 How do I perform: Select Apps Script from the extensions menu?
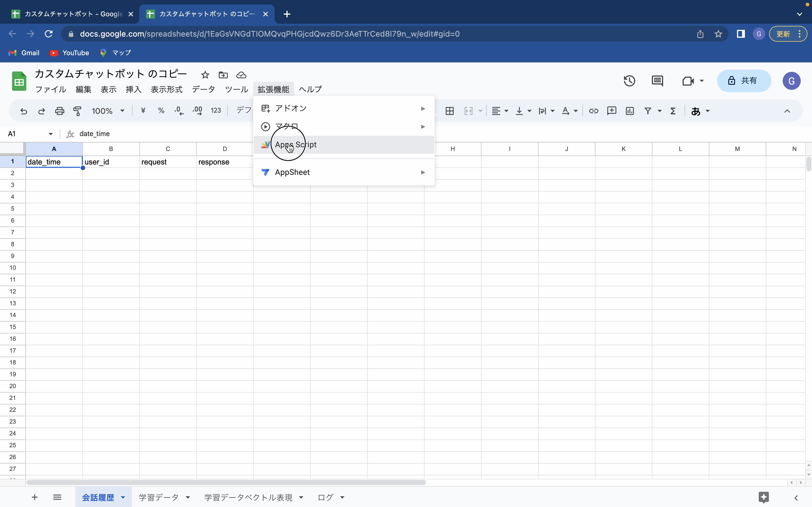tap(295, 144)
